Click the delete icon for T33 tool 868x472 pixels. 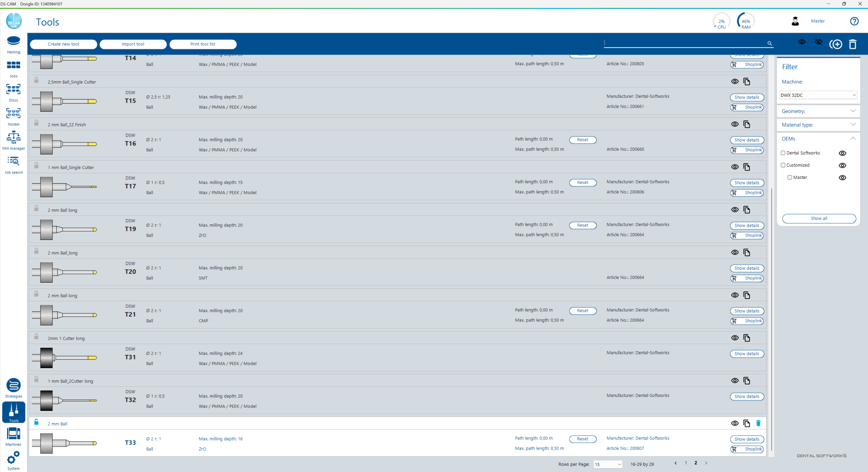pyautogui.click(x=758, y=423)
